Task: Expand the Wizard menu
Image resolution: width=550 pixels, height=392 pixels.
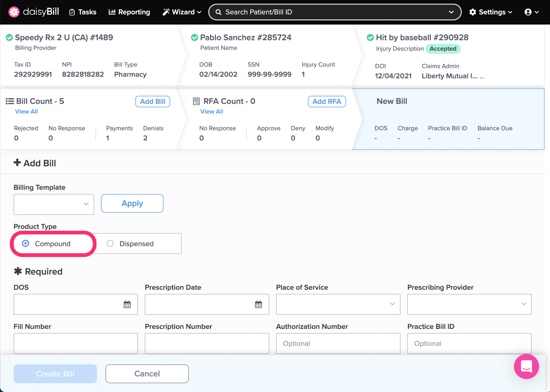Action: pyautogui.click(x=182, y=12)
